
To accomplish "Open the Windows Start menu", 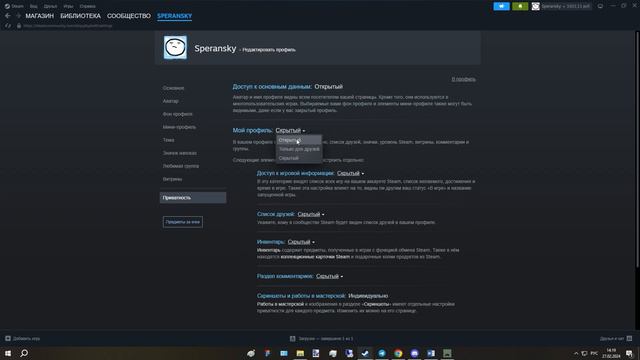I will click(x=8, y=353).
